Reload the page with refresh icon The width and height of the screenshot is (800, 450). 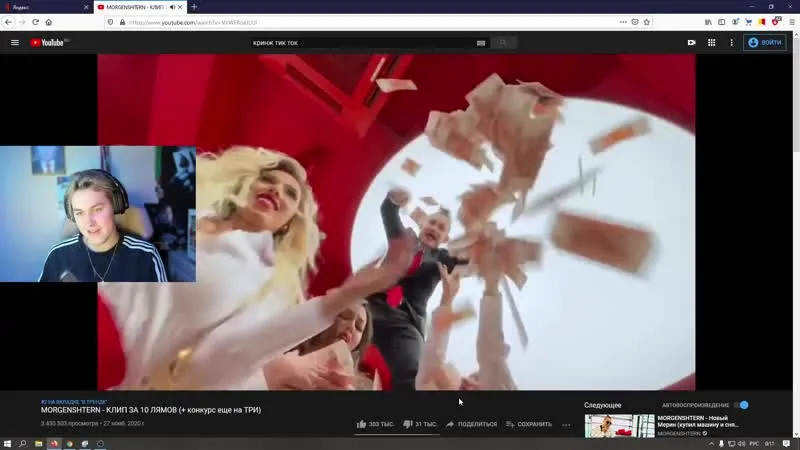35,22
